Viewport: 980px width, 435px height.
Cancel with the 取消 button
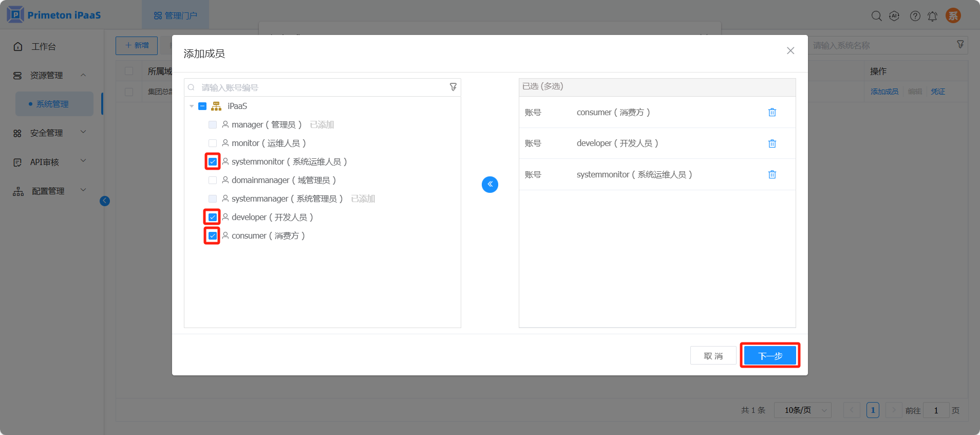pyautogui.click(x=713, y=356)
